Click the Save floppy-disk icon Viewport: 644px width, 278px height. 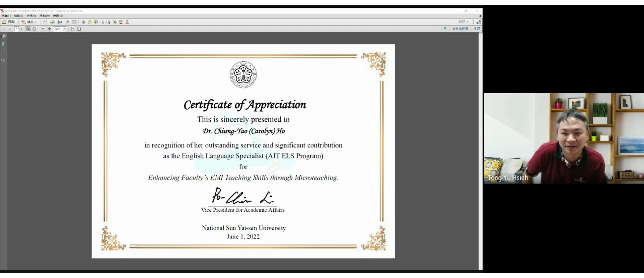[45, 22]
